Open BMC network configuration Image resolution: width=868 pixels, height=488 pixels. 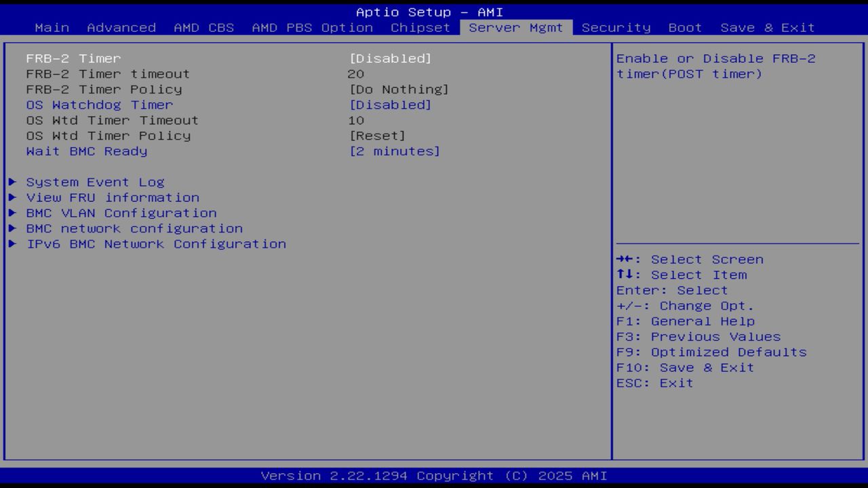point(133,228)
